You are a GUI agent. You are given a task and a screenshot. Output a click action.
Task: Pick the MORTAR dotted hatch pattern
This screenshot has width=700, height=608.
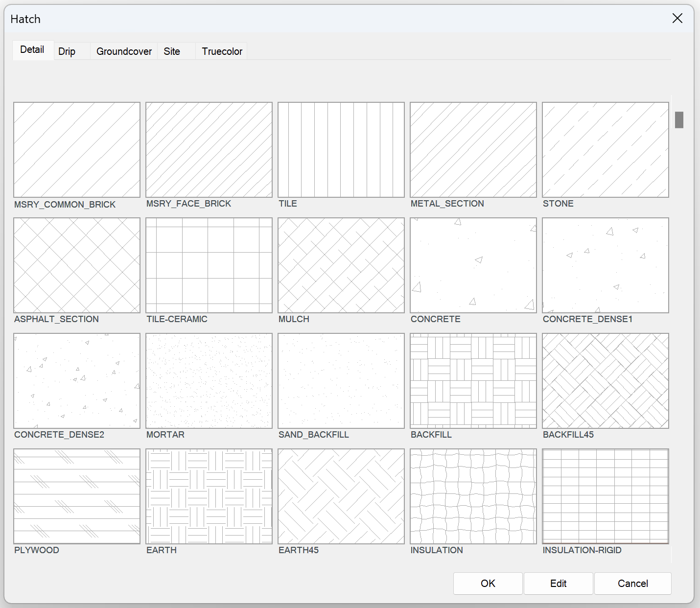pos(209,381)
